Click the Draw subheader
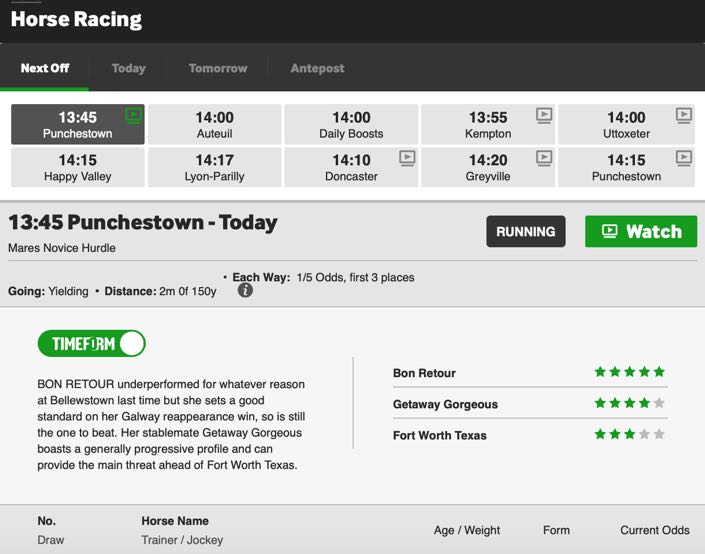Viewport: 705px width, 554px height. (x=50, y=540)
